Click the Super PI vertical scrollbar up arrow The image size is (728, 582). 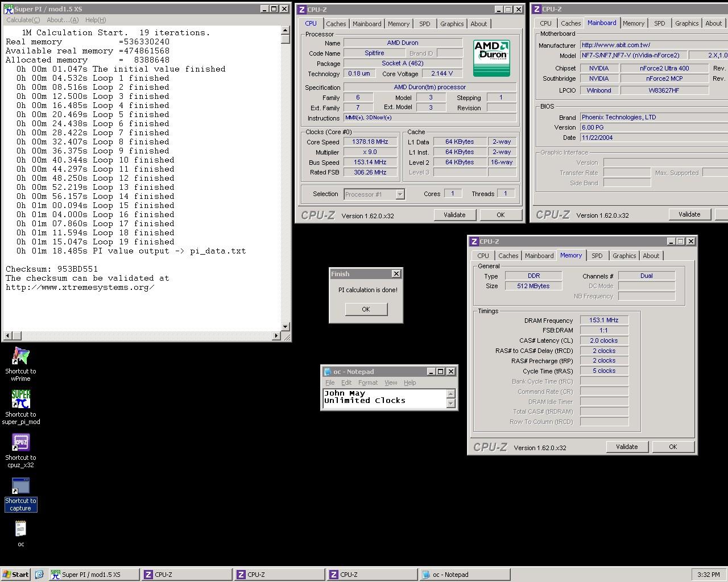tap(286, 31)
